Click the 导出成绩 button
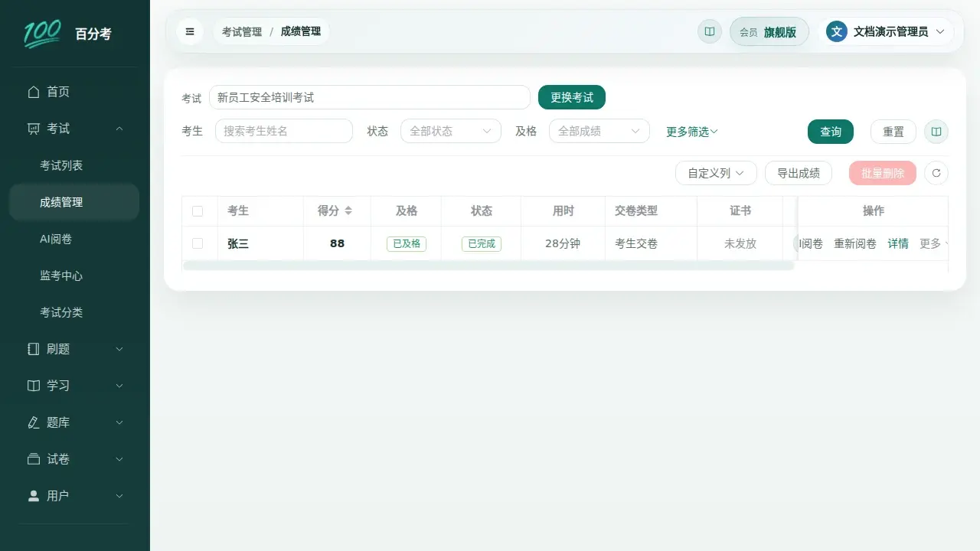 click(799, 173)
